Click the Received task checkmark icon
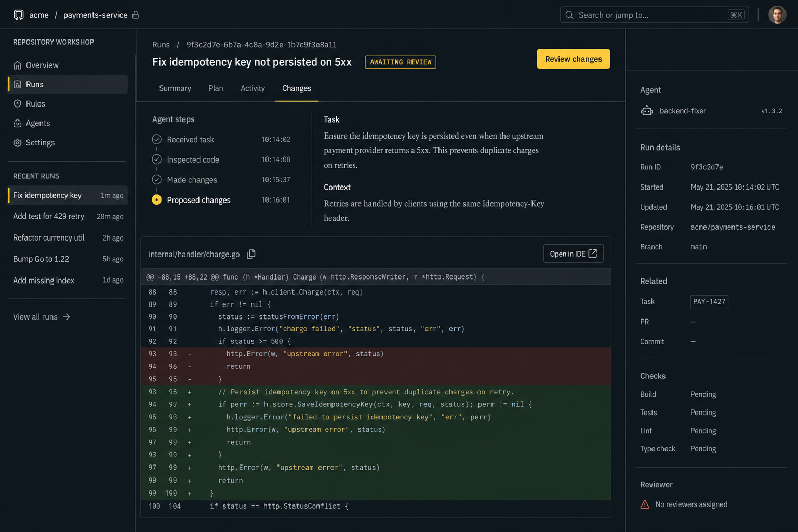The width and height of the screenshot is (798, 532). 156,139
